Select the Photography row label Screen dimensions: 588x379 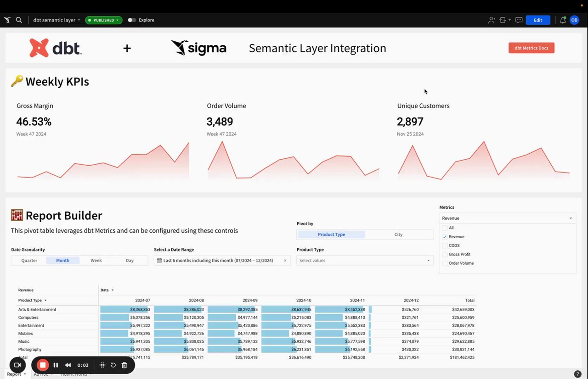[30, 350]
